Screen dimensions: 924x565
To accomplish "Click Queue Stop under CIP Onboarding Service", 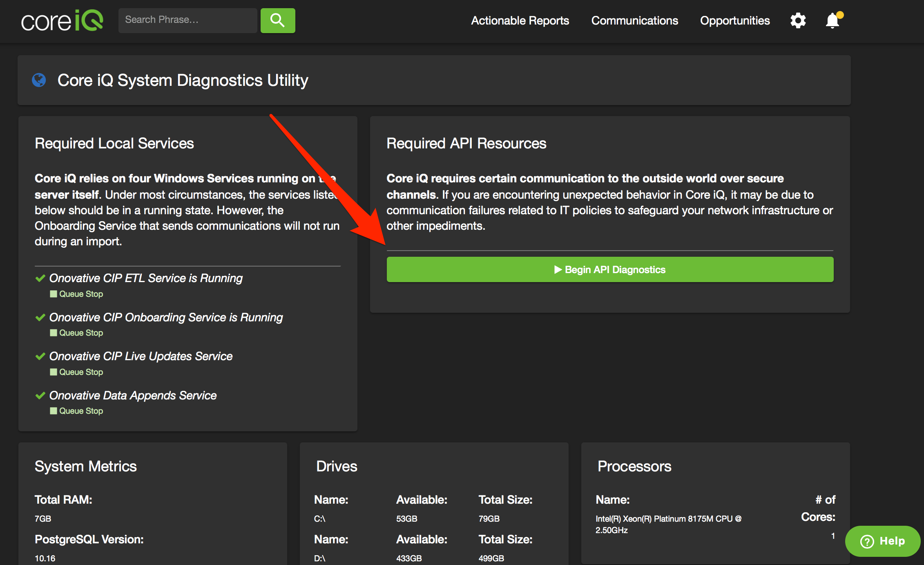I will click(x=76, y=333).
